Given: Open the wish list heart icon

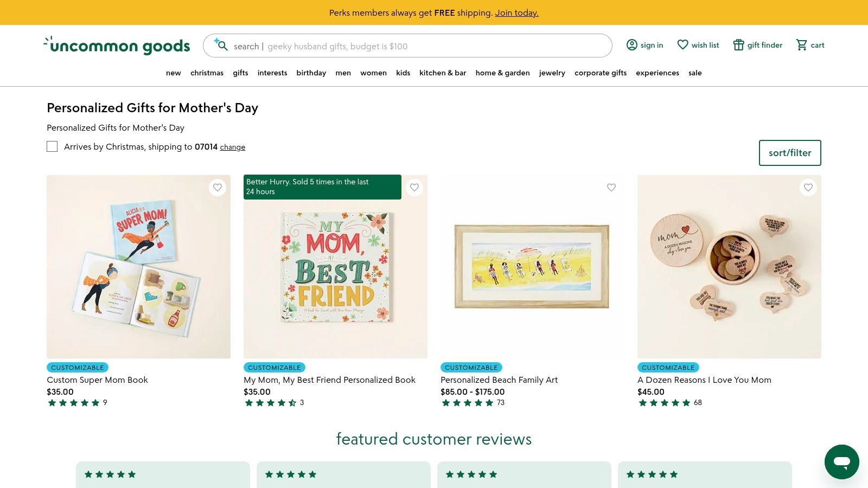Looking at the screenshot, I should coord(682,45).
